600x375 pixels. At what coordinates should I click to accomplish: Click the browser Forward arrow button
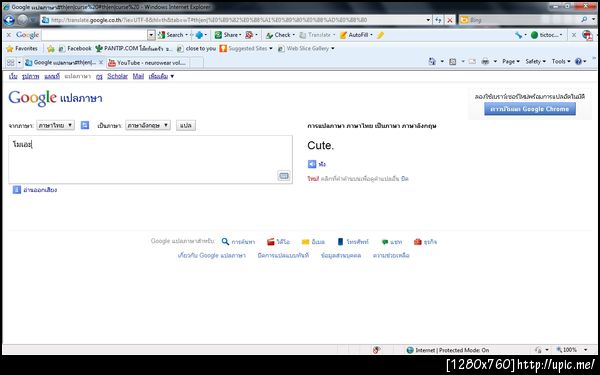click(23, 20)
